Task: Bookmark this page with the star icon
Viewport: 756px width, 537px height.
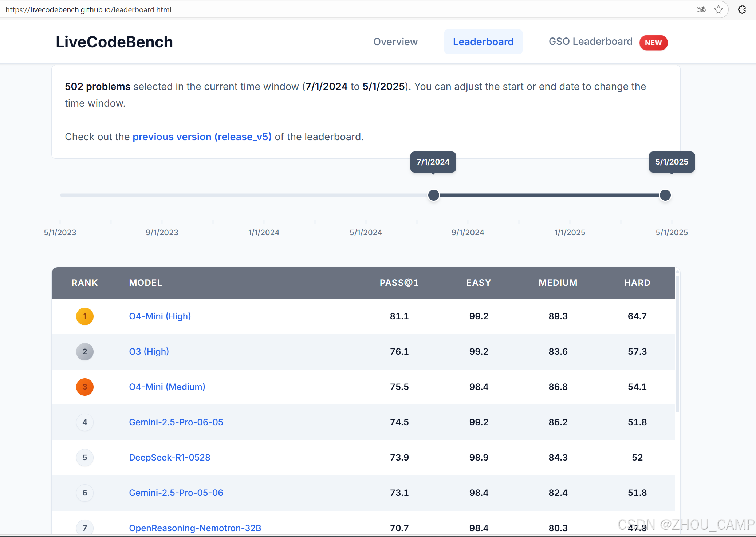Action: pyautogui.click(x=718, y=9)
